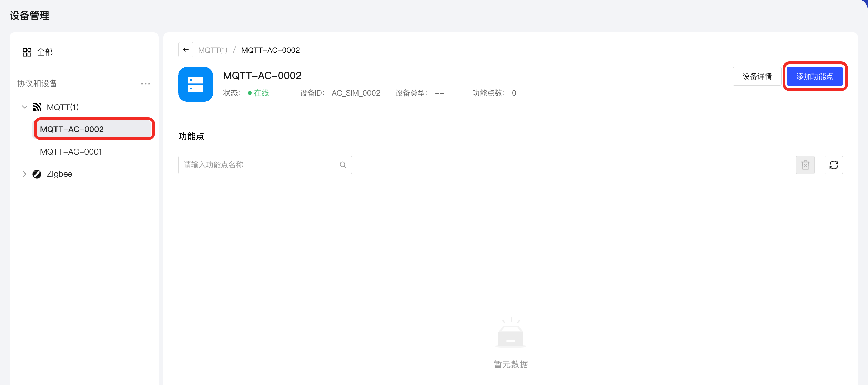Click the 功能点数 count value 0
The image size is (868, 385).
pyautogui.click(x=514, y=93)
